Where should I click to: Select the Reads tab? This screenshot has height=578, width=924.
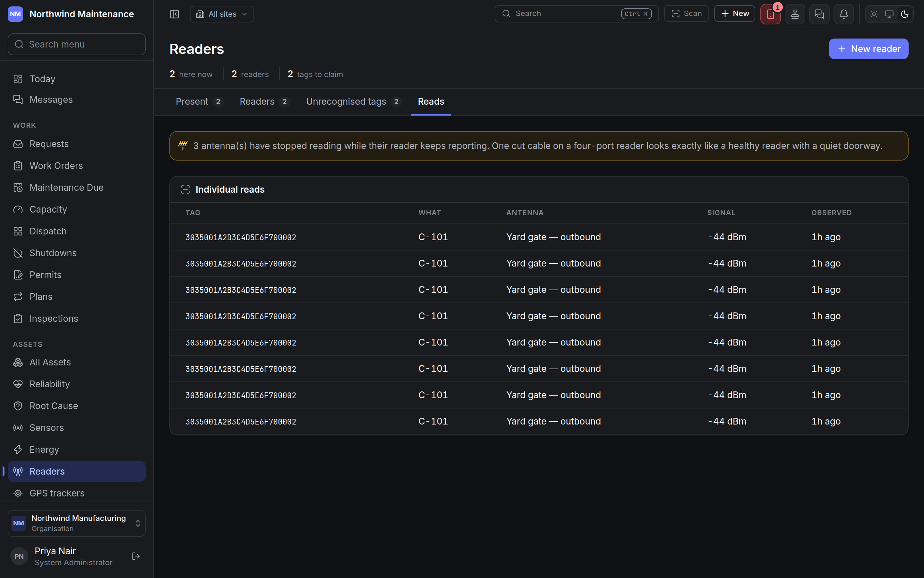point(431,102)
